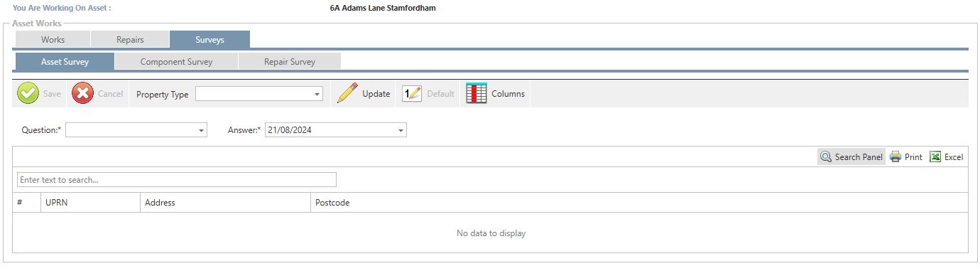Viewport: 980px width, 271px height.
Task: Click the 'Enter text to search' field
Action: [x=177, y=180]
